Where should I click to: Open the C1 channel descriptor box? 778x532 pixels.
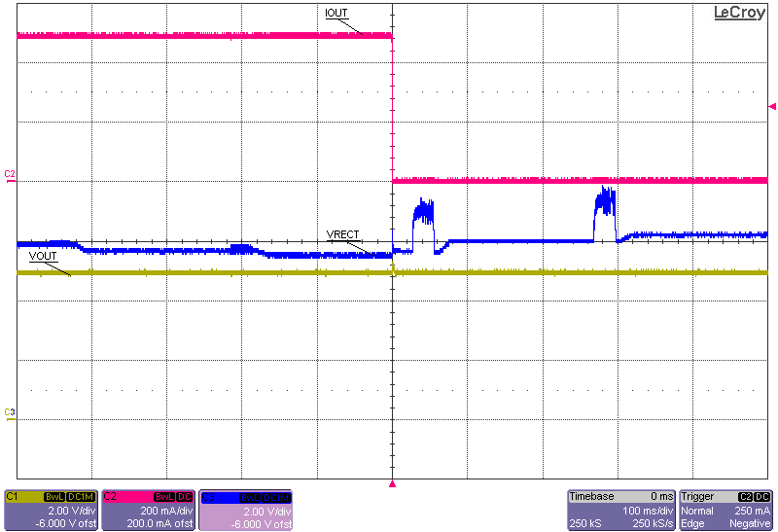point(51,511)
